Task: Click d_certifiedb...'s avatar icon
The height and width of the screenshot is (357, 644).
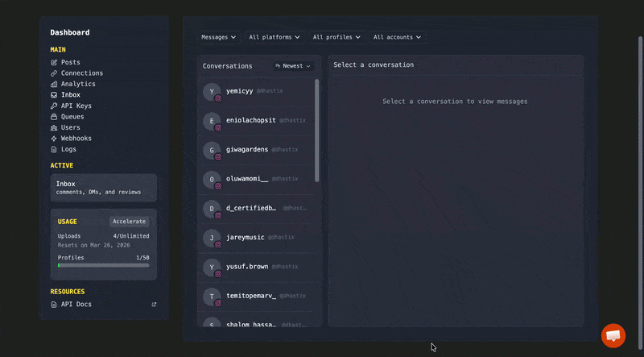Action: [x=212, y=209]
